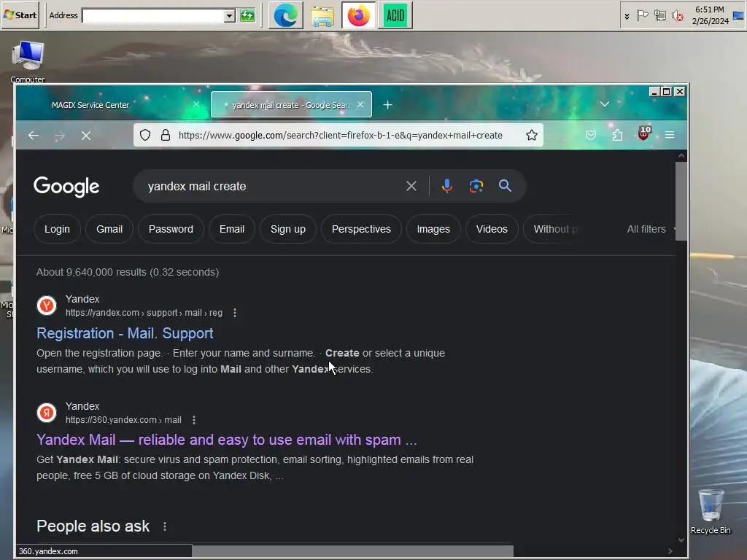Screen dimensions: 747x560
Task: Click the Show desktop icon in tray
Action: click(x=738, y=16)
